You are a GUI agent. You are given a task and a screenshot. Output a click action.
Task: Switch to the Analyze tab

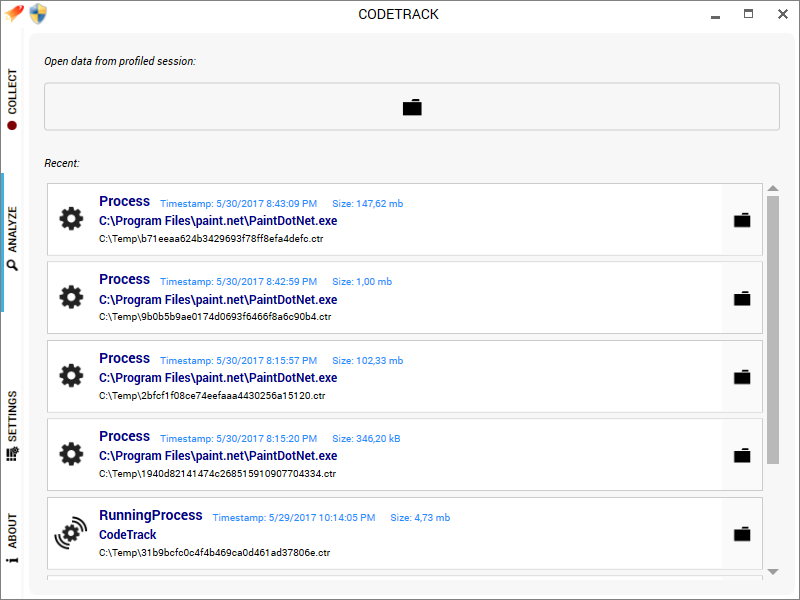[x=12, y=238]
